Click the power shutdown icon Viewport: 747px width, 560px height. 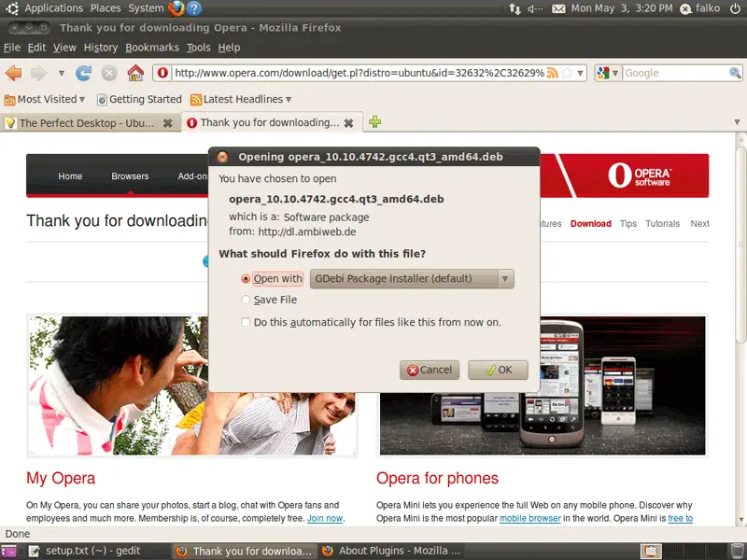pyautogui.click(x=735, y=8)
